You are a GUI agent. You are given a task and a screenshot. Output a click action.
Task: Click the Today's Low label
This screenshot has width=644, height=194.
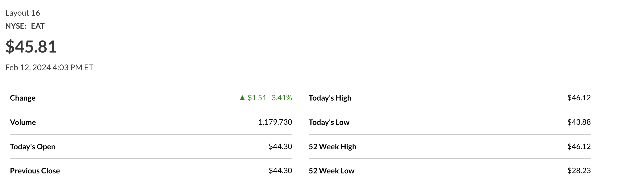pos(329,122)
